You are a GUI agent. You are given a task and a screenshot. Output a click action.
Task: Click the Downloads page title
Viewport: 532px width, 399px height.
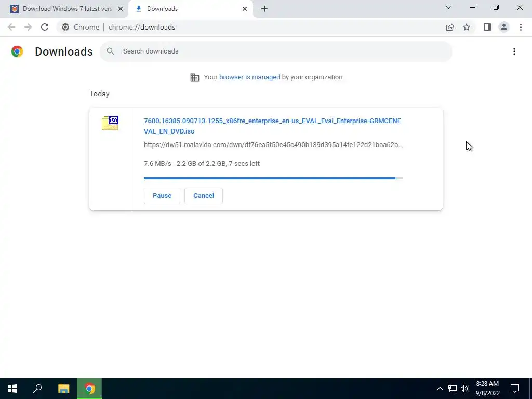click(x=64, y=51)
